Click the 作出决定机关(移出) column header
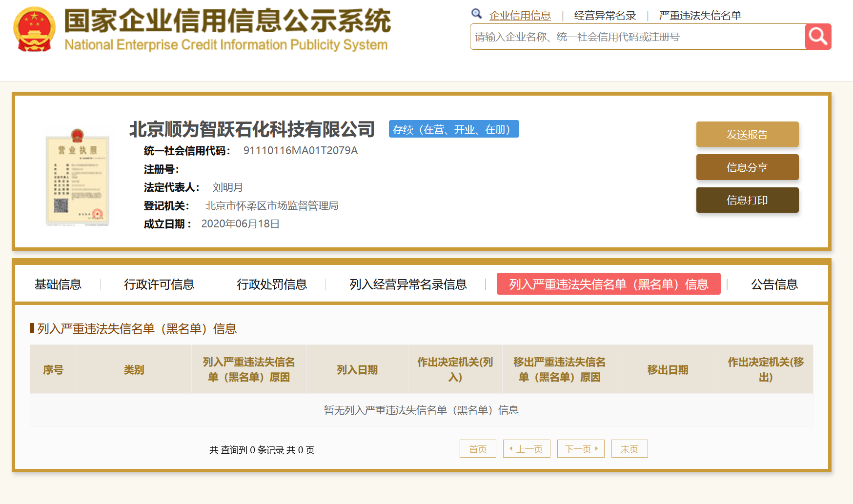The image size is (853, 504). click(766, 369)
